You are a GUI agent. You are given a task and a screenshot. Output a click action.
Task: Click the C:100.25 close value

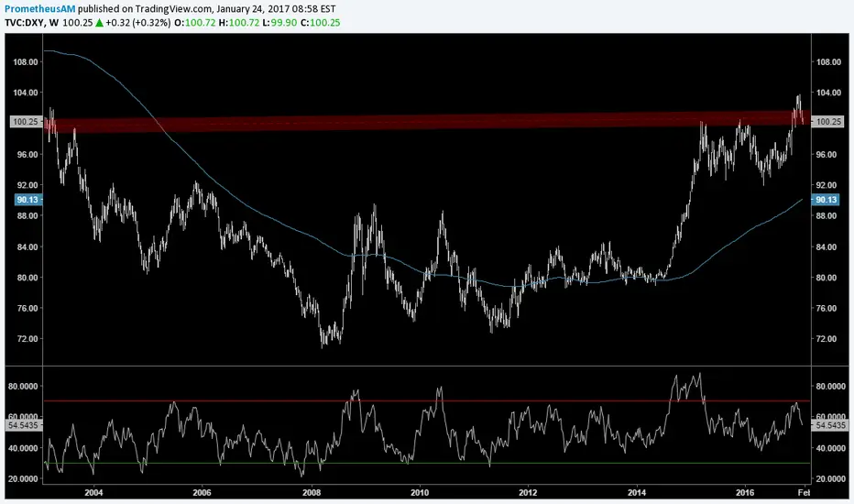(321, 23)
